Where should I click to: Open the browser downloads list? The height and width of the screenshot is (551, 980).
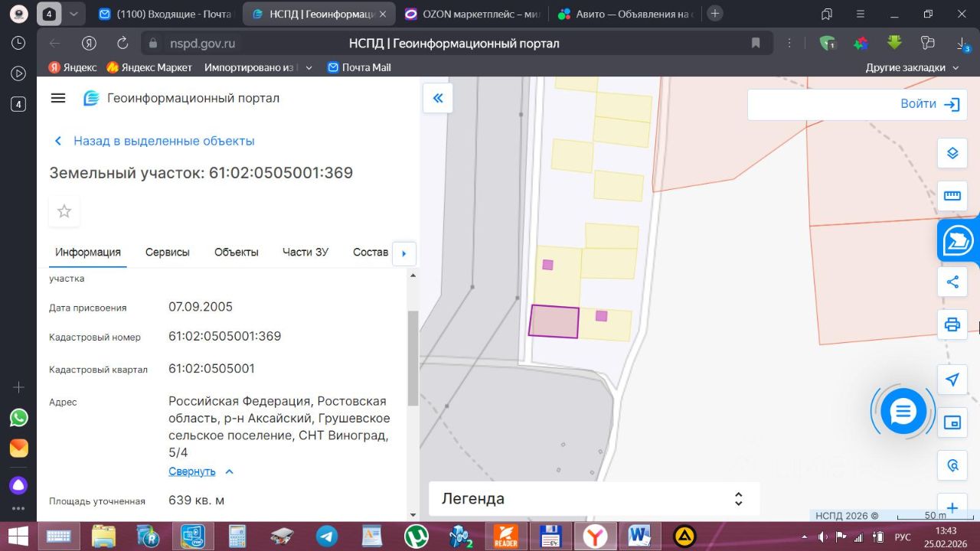[962, 43]
